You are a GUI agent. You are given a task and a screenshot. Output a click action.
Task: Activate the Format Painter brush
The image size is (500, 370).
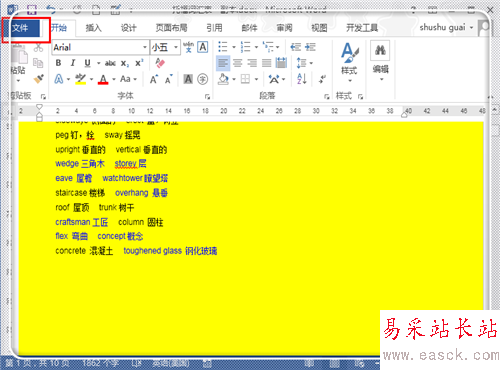(39, 79)
